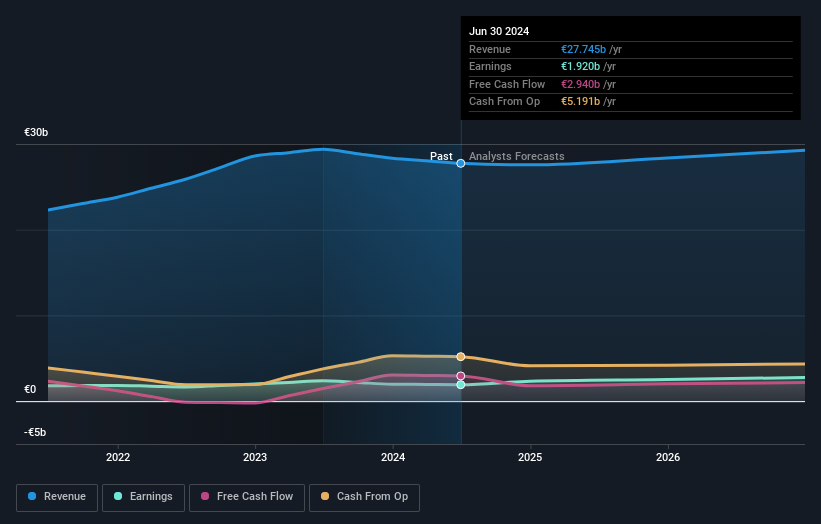This screenshot has height=524, width=821.
Task: Select the 2026 x-axis label
Action: coord(668,457)
